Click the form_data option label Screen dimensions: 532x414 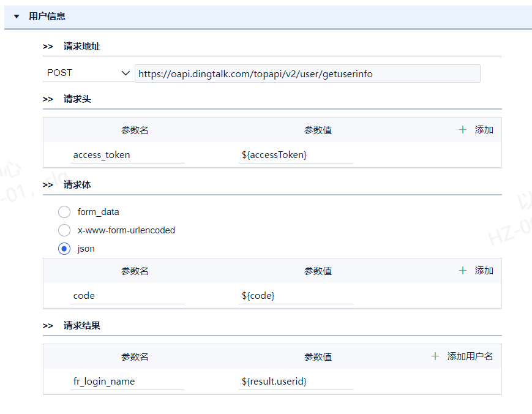[99, 212]
